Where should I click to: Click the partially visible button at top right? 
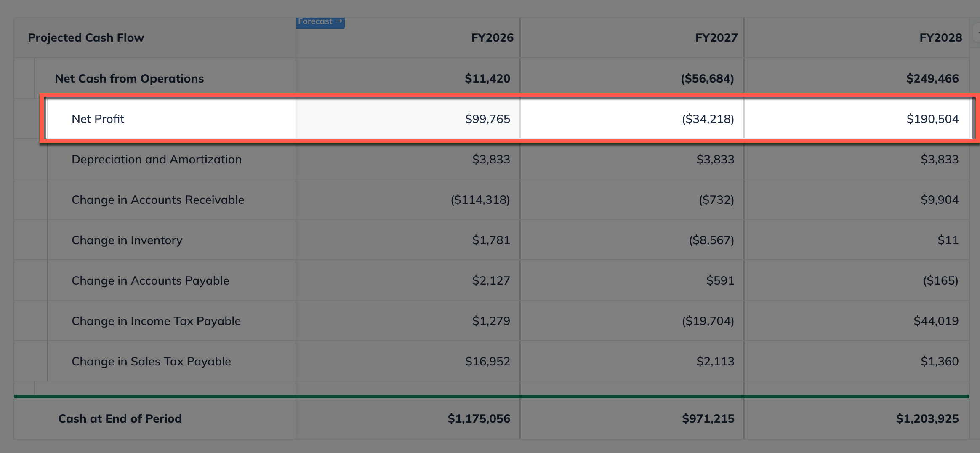(x=977, y=32)
